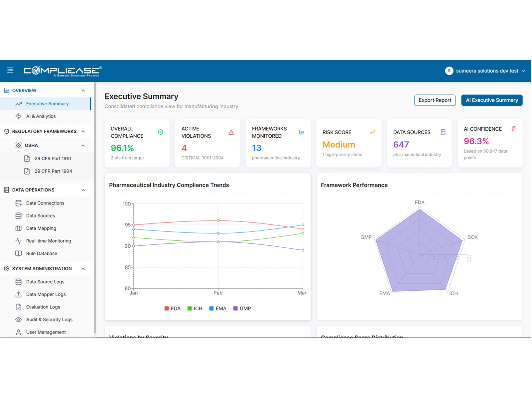Toggle the EMA series in the legend
The width and height of the screenshot is (532, 399).
coord(218,308)
